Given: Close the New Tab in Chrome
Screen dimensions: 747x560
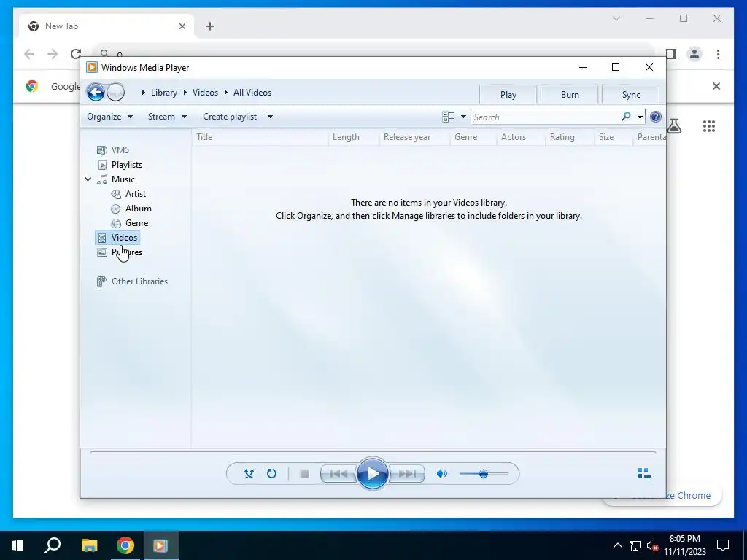Looking at the screenshot, I should (x=182, y=26).
